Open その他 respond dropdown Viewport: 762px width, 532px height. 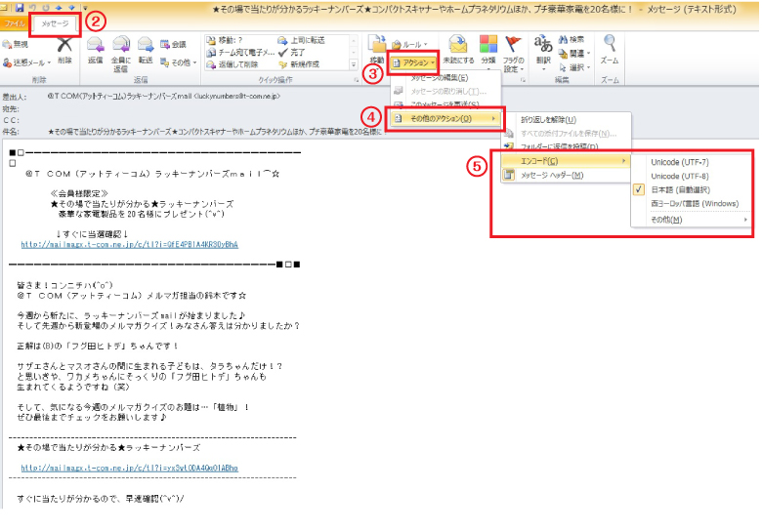click(x=178, y=62)
